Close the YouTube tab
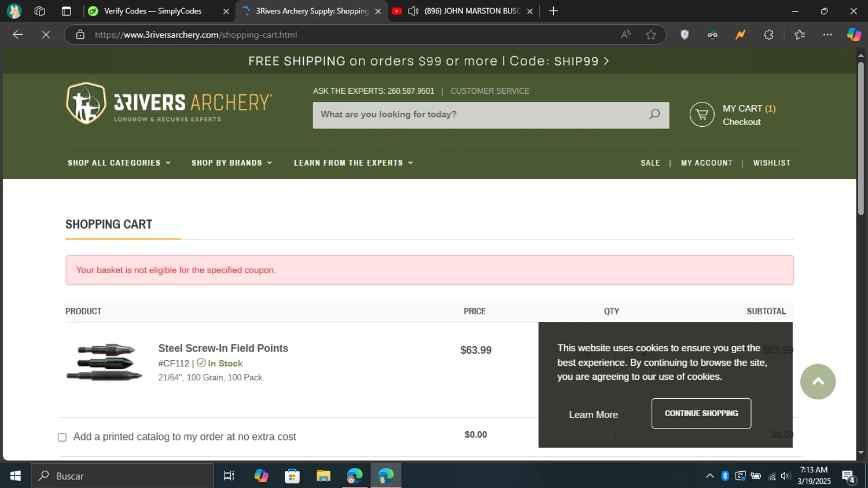 529,11
